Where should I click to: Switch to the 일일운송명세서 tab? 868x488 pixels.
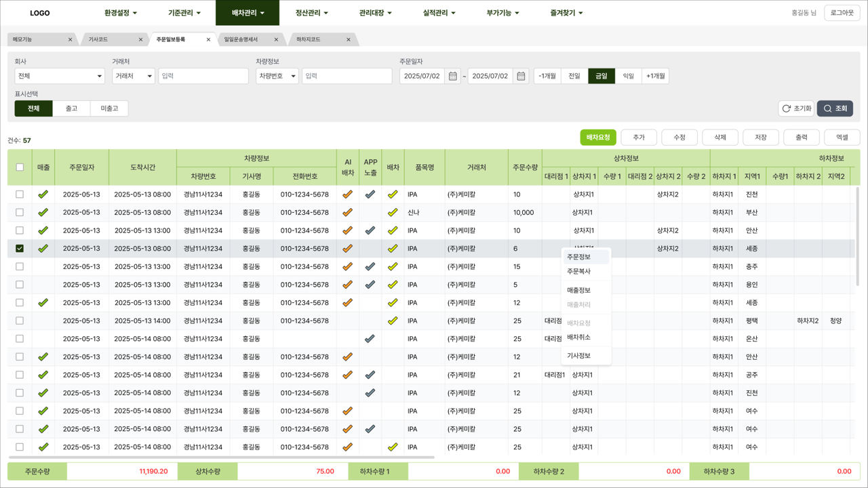click(250, 40)
